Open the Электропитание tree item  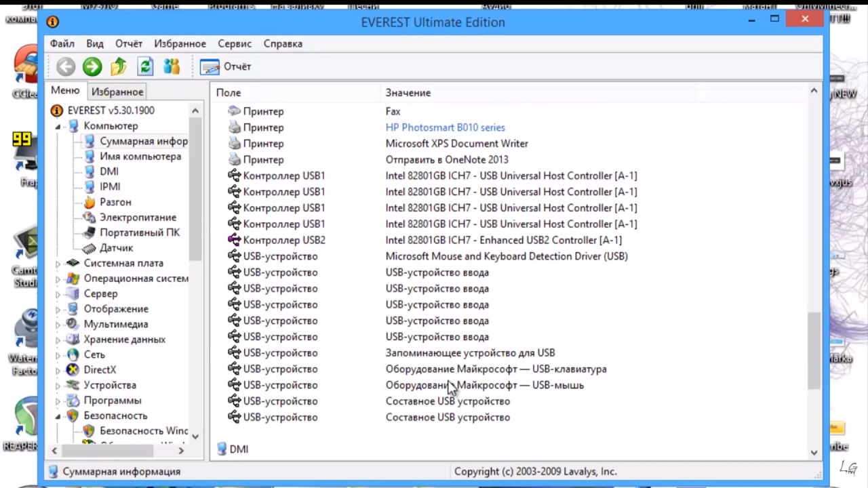coord(138,218)
